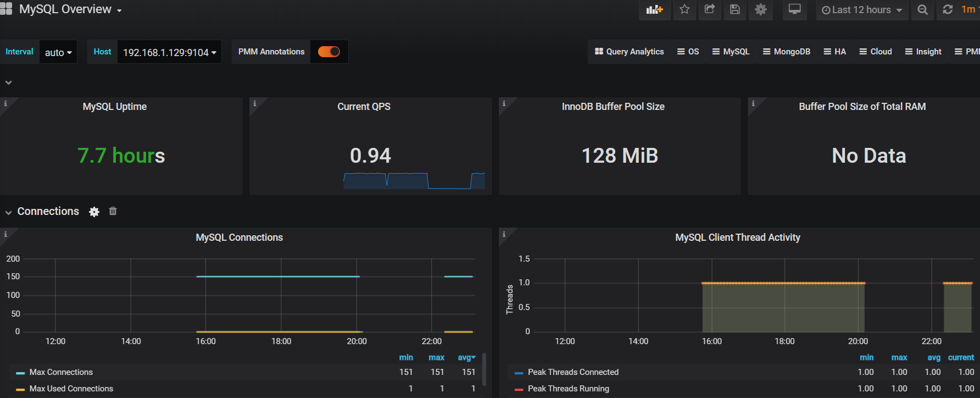Click the Max Connections blue color swatch
980x398 pixels.
tap(20, 373)
